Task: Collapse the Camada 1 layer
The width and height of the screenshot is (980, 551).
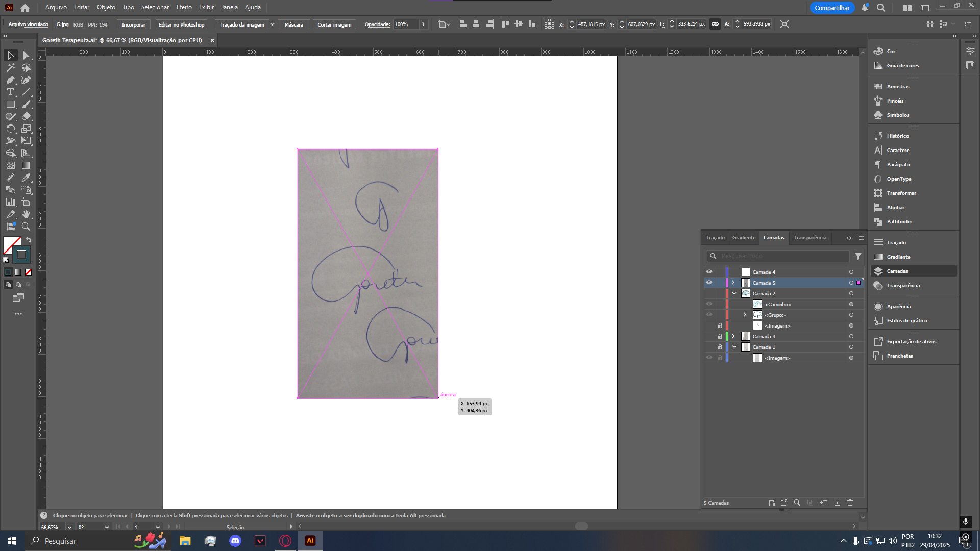Action: [x=734, y=347]
